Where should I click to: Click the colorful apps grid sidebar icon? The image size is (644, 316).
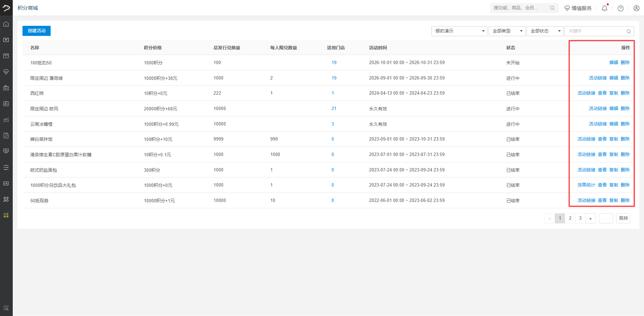point(6,215)
